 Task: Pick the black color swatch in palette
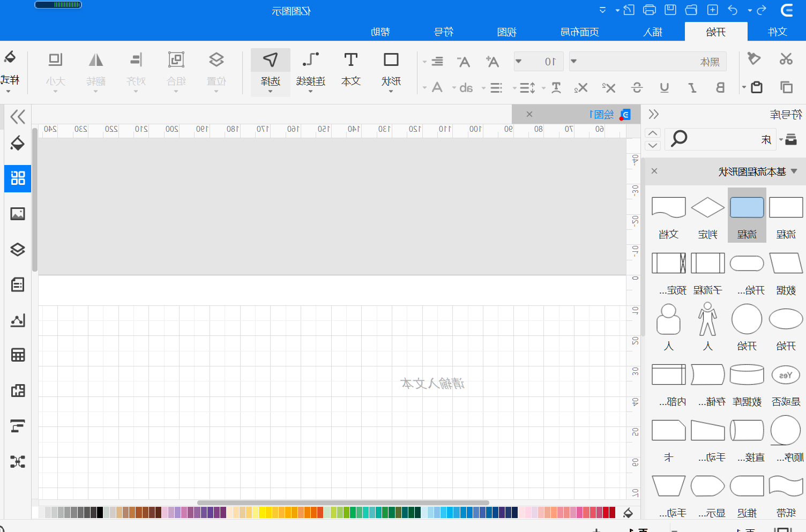coord(100,512)
